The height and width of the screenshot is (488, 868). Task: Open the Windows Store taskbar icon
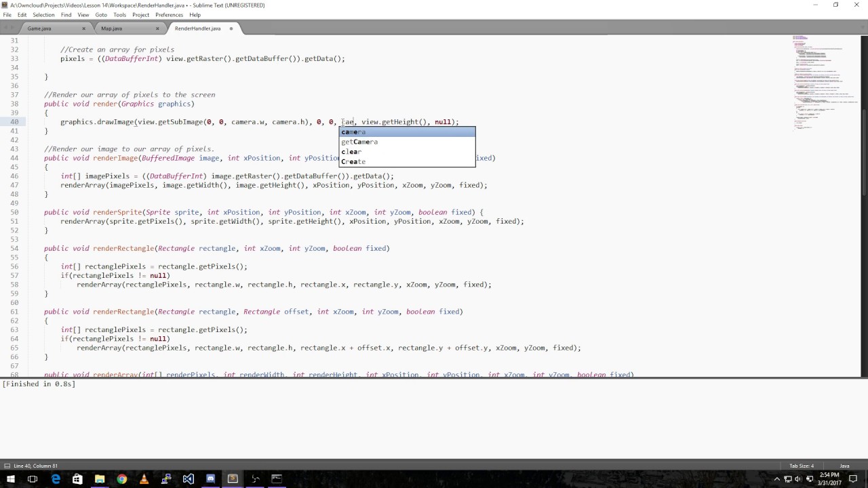pos(77,479)
